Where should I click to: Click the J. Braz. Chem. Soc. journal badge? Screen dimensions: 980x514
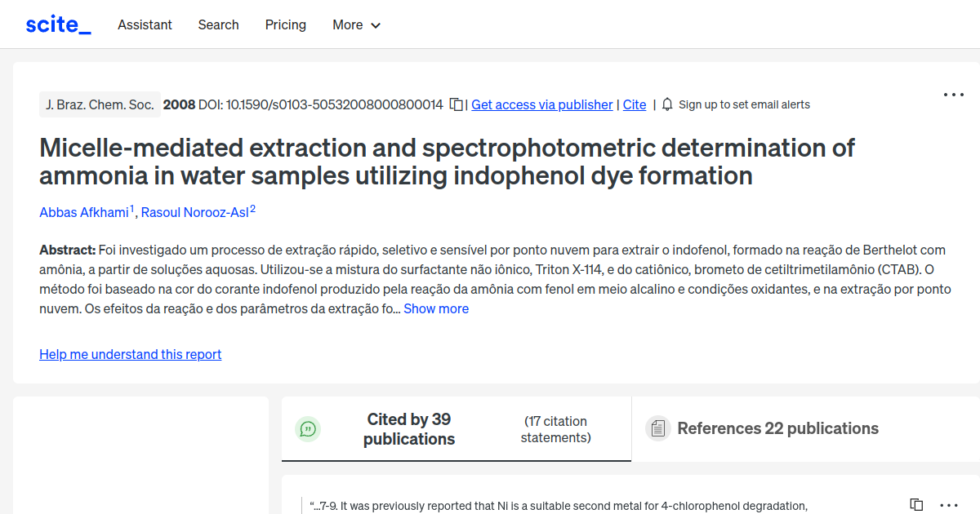point(100,104)
